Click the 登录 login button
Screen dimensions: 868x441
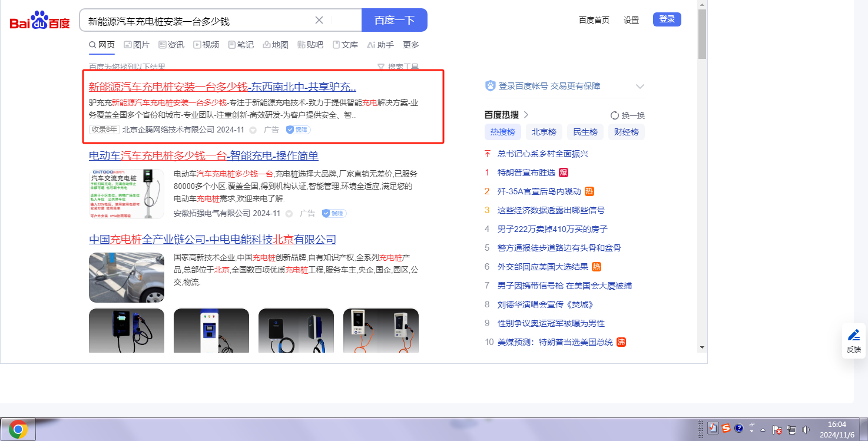(667, 19)
